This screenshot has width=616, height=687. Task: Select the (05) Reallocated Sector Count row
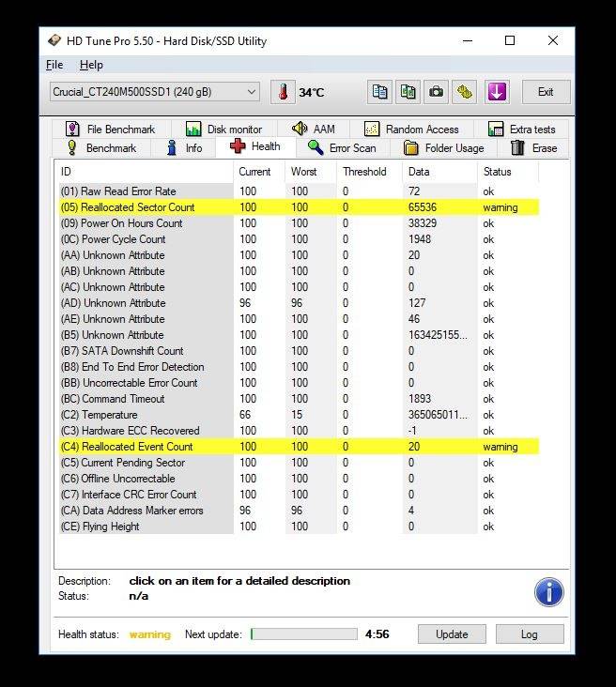[x=299, y=207]
